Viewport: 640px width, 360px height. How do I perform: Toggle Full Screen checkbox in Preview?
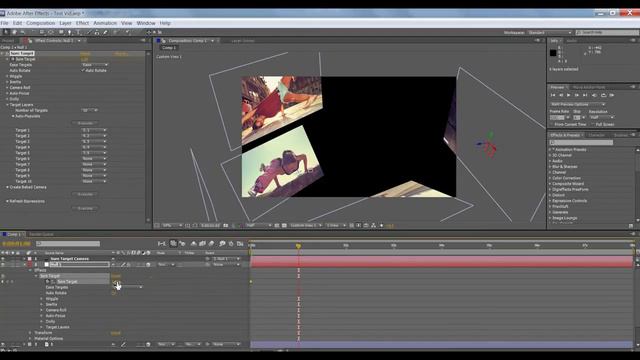tap(593, 124)
